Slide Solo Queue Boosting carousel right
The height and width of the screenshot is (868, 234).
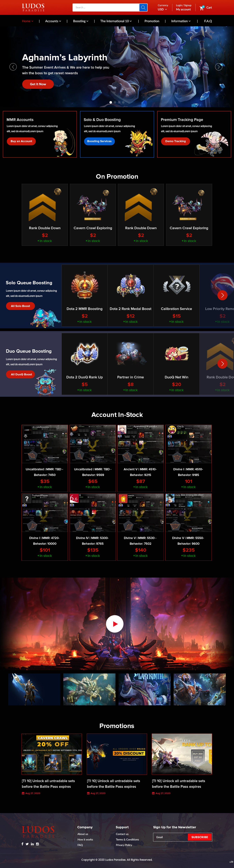[222, 295]
